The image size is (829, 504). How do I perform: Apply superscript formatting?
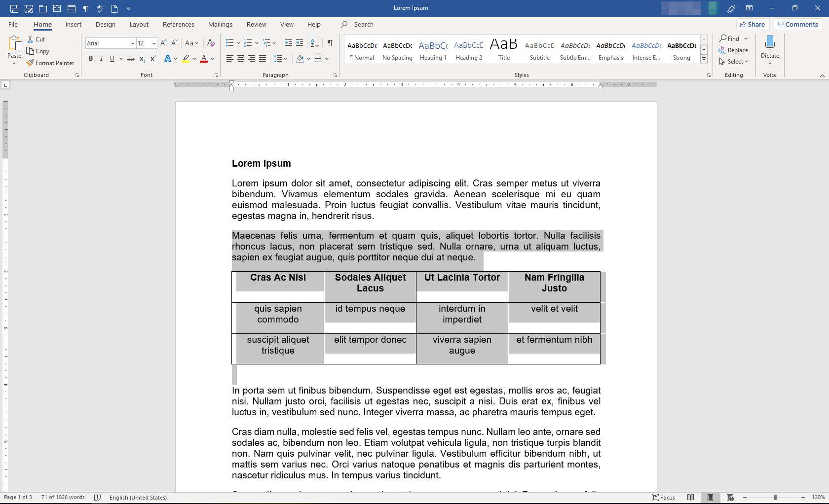153,59
